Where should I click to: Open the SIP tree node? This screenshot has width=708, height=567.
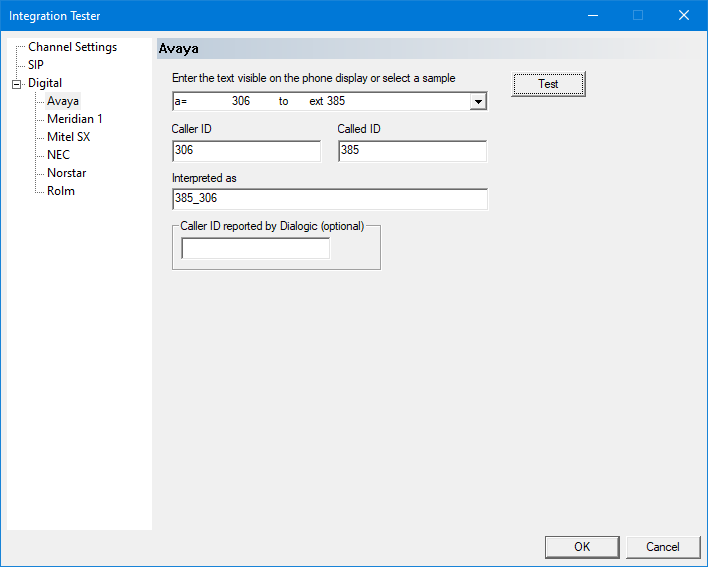[36, 65]
